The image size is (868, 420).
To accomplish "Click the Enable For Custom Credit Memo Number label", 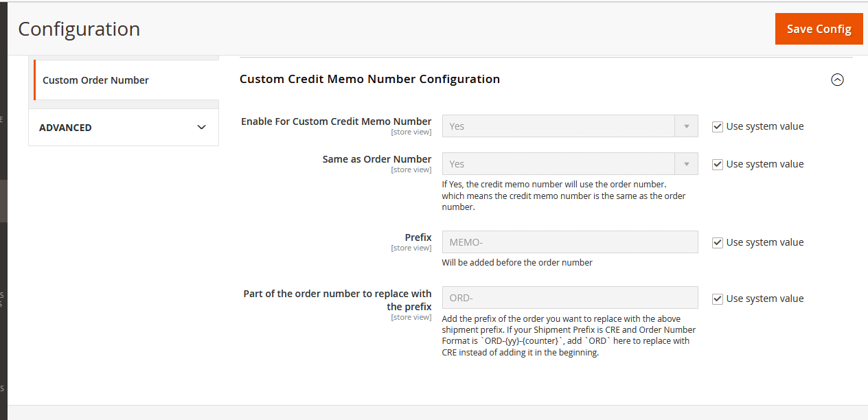I will [336, 121].
